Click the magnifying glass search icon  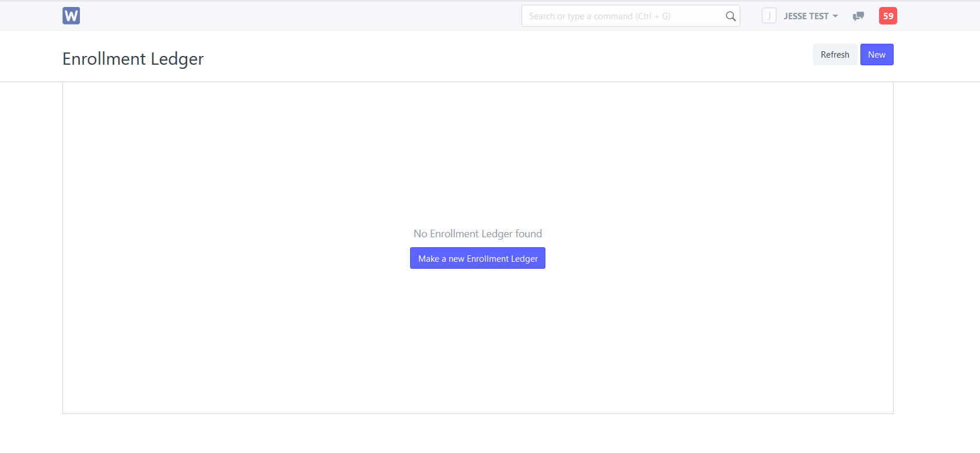click(x=730, y=16)
